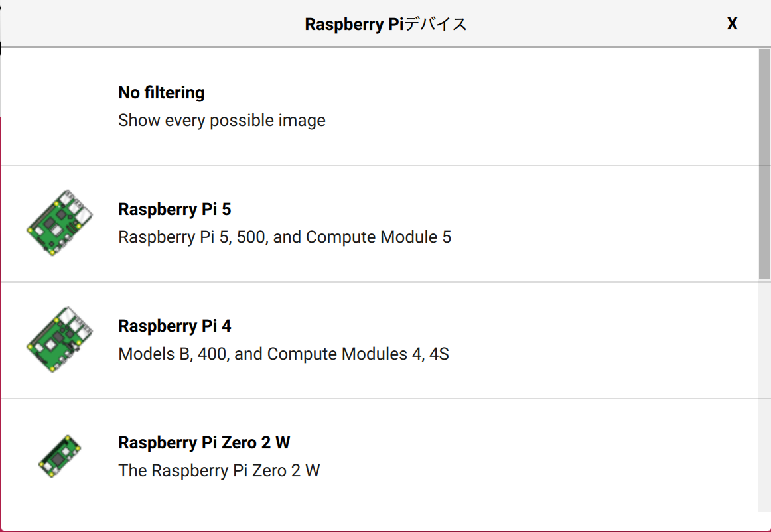This screenshot has height=532, width=771.
Task: Click the Raspberry Pi 4 board icon
Action: point(59,340)
